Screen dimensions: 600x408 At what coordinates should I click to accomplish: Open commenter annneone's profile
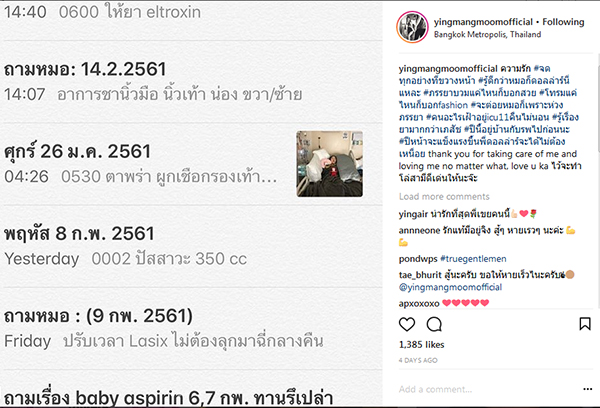pyautogui.click(x=419, y=230)
